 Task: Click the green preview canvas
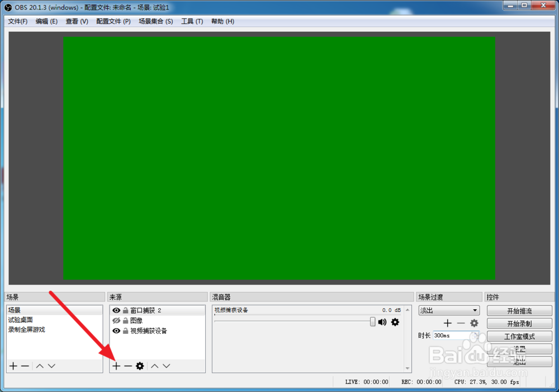[279, 158]
